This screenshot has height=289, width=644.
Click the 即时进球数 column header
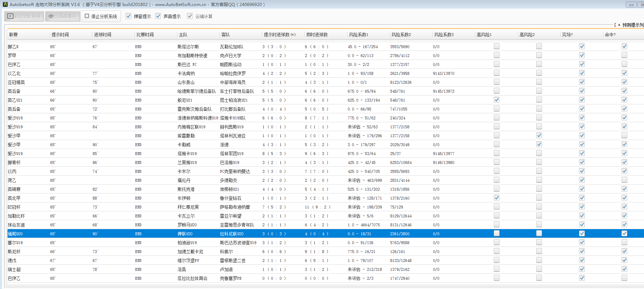pos(317,35)
